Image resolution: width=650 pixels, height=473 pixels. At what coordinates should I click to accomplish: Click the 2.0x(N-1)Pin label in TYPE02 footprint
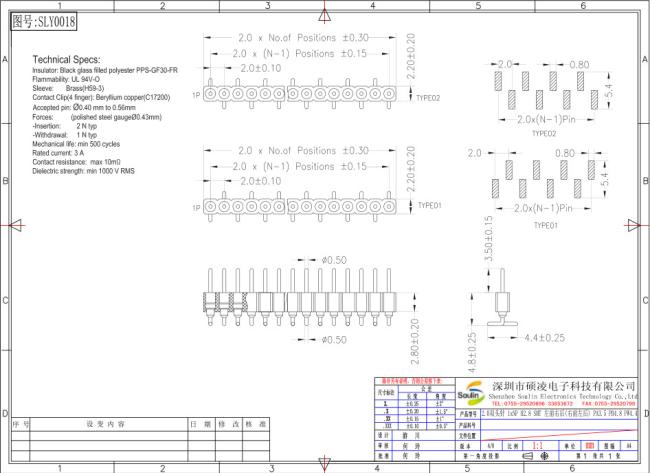[546, 119]
